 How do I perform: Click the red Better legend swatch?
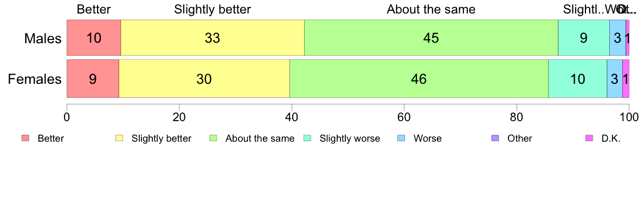(25, 138)
